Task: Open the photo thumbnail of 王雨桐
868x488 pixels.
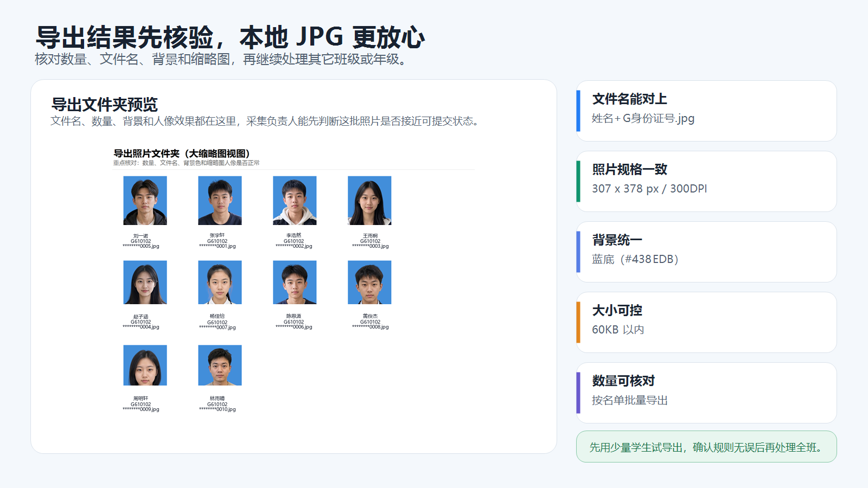Action: pos(369,201)
